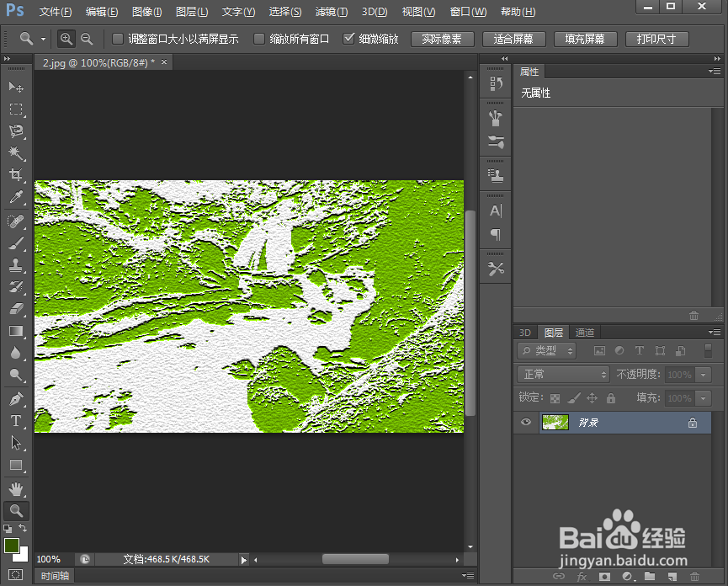Screen dimensions: 728x586
Task: Select the Blur tool
Action: click(16, 353)
